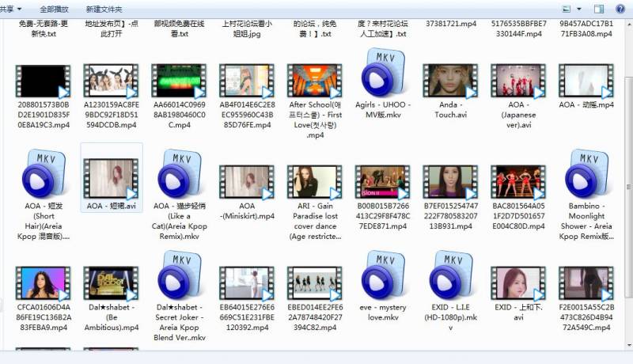The width and height of the screenshot is (633, 364).
Task: Click the file label 地址发布页】-点此打开
Action: coord(111,28)
